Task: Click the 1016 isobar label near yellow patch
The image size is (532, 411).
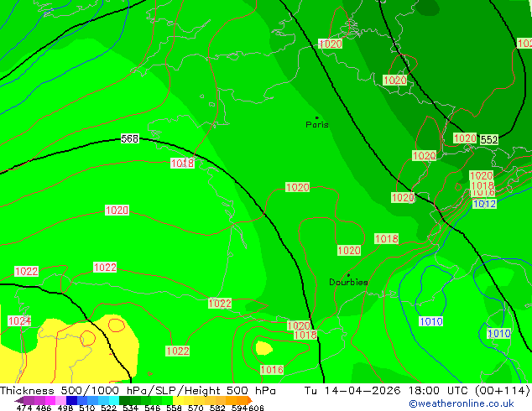Action: 272,370
